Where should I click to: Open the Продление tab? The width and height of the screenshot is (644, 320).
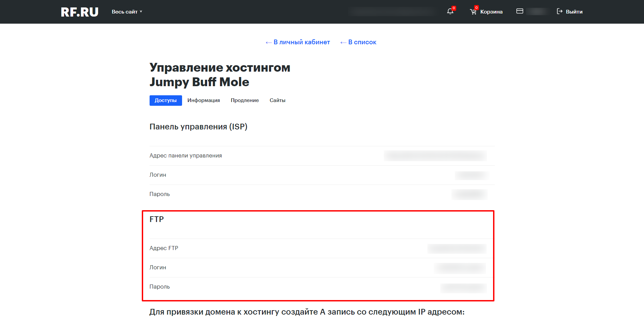click(245, 100)
